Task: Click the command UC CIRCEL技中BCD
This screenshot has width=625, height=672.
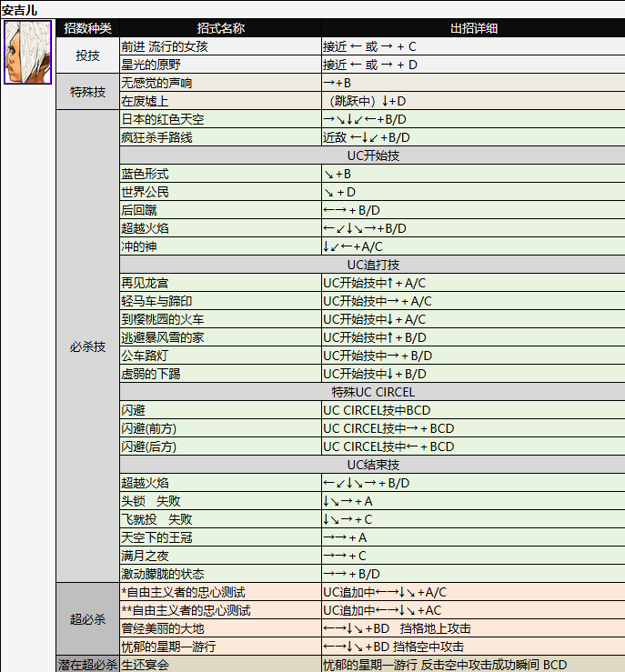Action: click(377, 410)
